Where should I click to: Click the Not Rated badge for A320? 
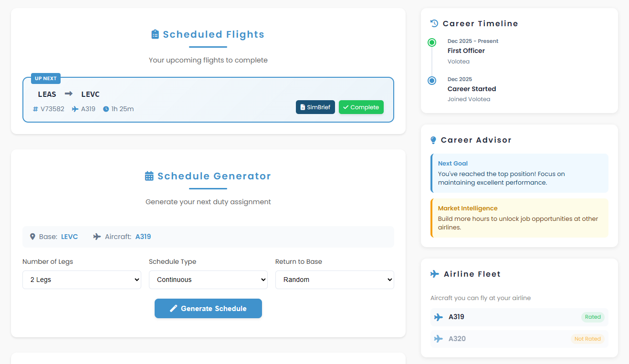tap(587, 339)
